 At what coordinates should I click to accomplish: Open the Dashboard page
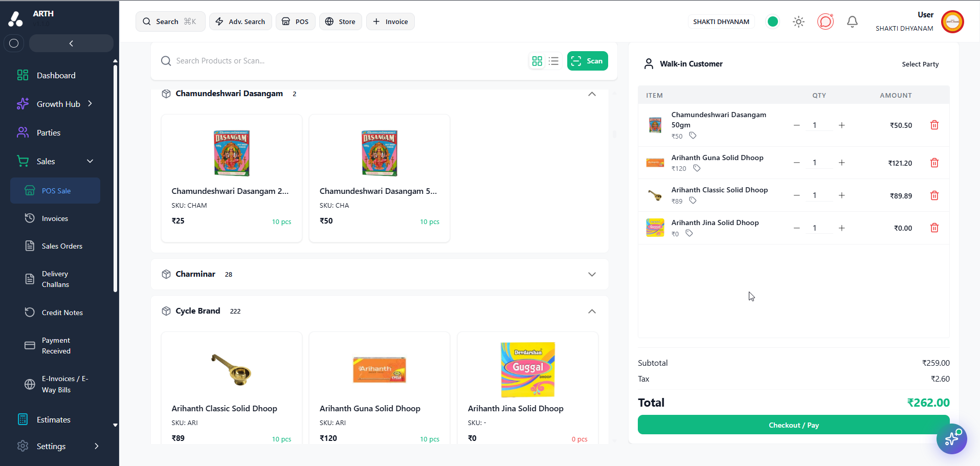pos(56,76)
